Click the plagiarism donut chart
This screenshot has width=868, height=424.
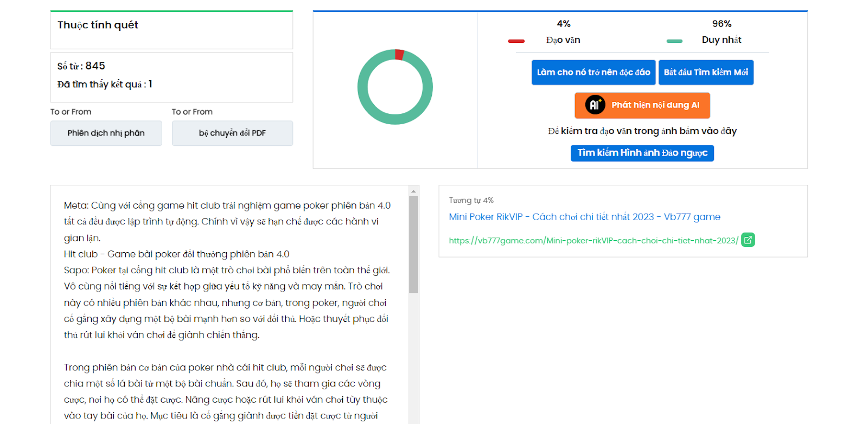[x=395, y=87]
